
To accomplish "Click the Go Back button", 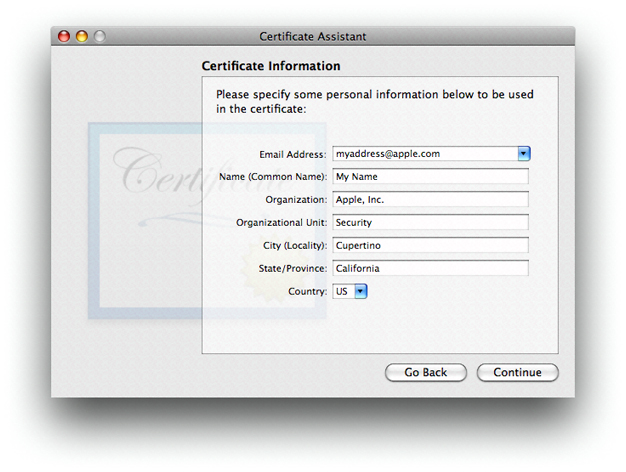I will tap(426, 372).
